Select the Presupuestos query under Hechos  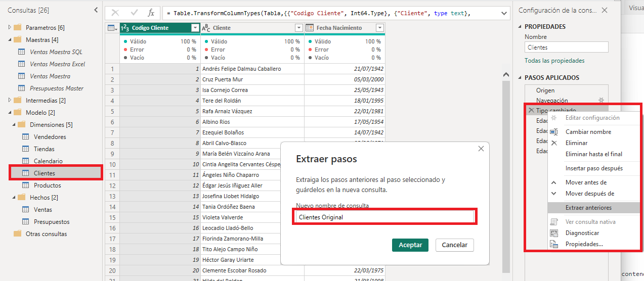point(52,222)
